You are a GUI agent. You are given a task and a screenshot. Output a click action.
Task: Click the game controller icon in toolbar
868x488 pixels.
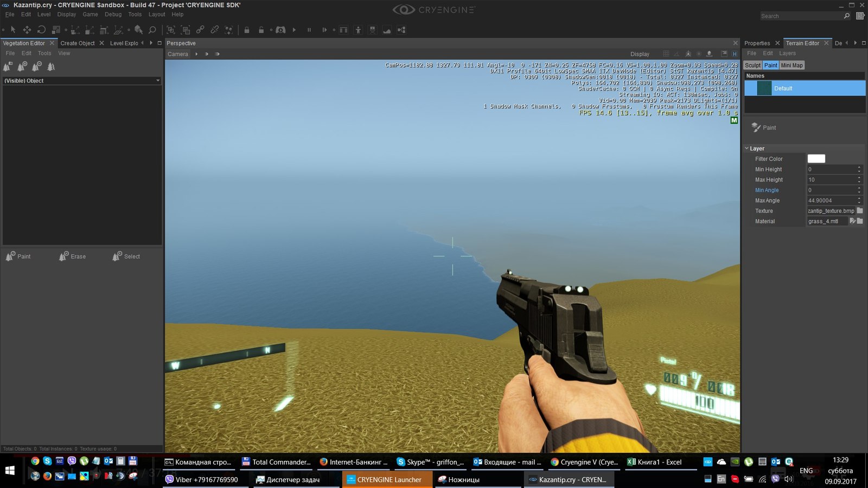[x=280, y=30]
